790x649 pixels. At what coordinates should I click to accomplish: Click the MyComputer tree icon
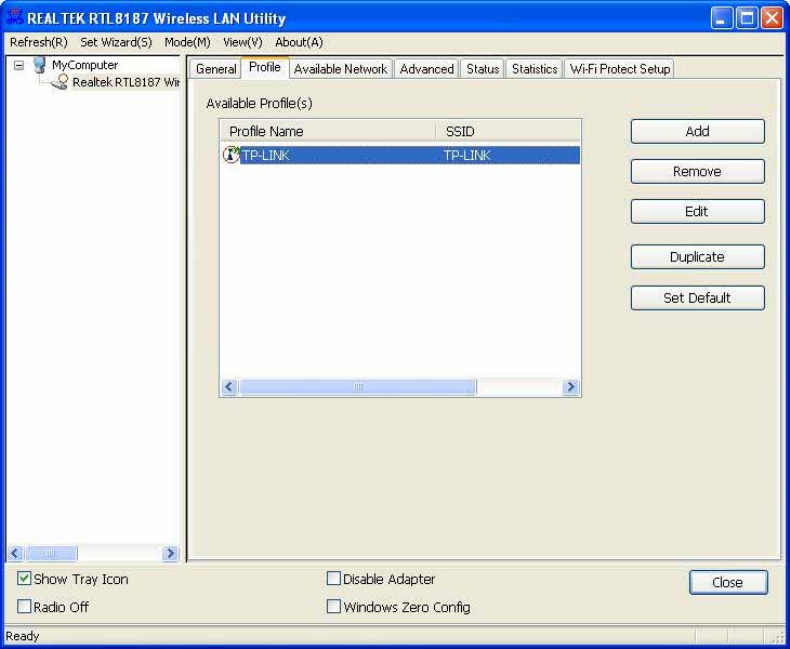39,65
